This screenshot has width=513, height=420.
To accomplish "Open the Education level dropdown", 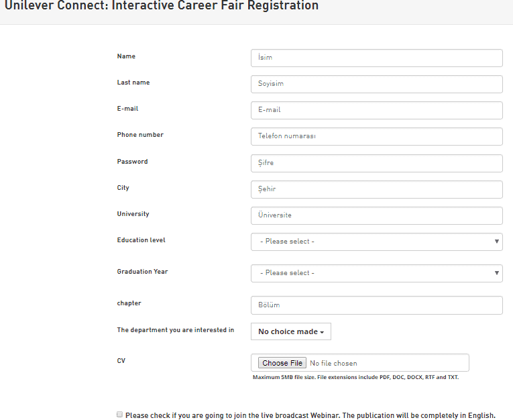I will (376, 242).
